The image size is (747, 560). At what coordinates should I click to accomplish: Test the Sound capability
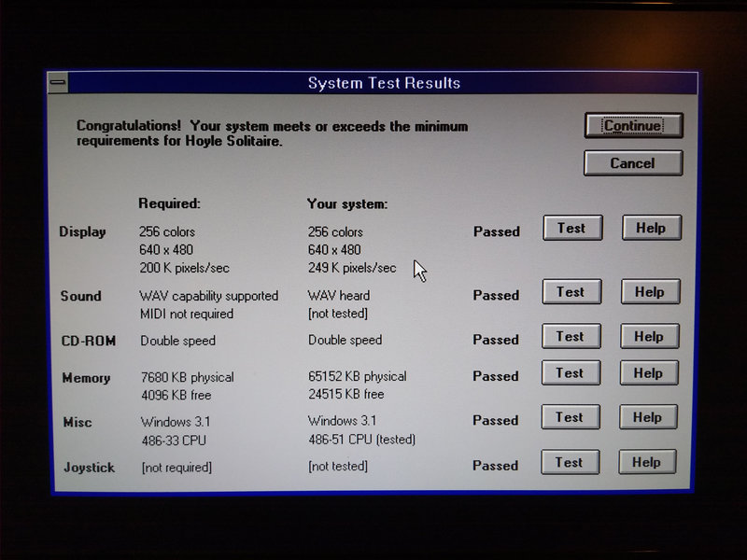[x=571, y=292]
